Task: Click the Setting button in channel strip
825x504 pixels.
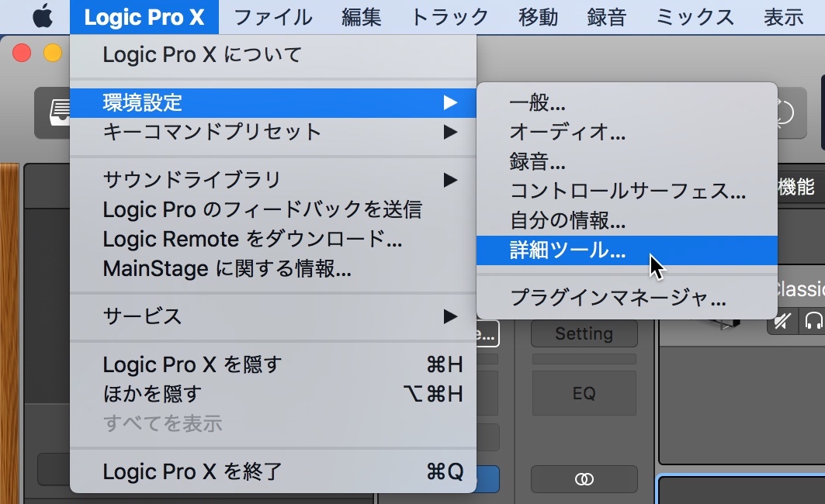Action: [584, 333]
